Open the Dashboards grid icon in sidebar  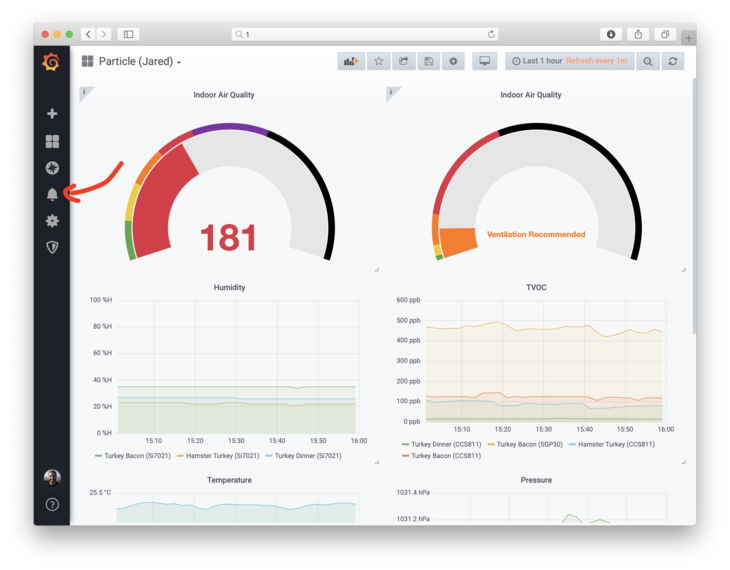point(52,141)
